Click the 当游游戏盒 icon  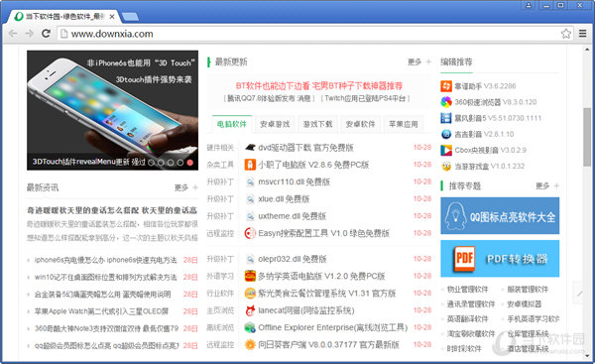(446, 166)
